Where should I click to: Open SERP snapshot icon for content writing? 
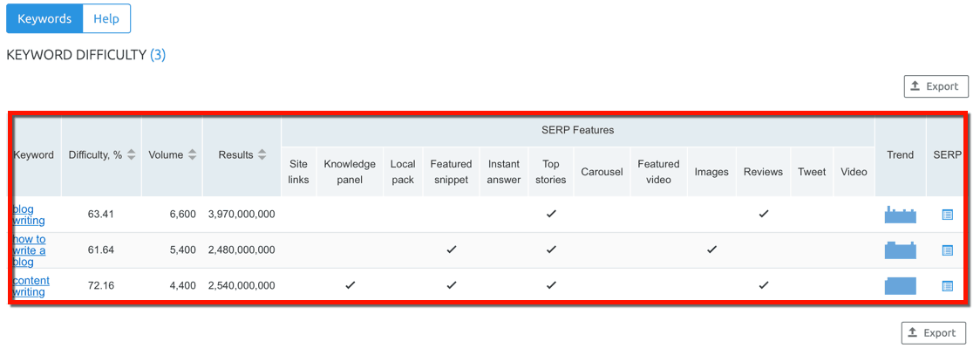pyautogui.click(x=948, y=286)
